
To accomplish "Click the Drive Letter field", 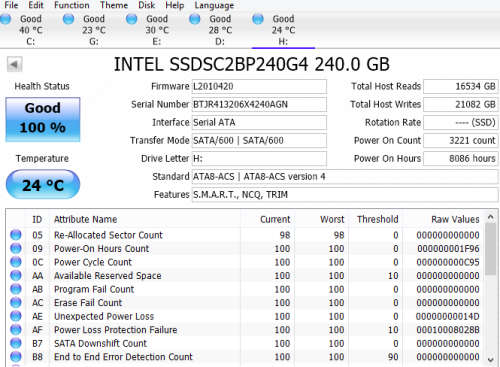I will pyautogui.click(x=259, y=158).
